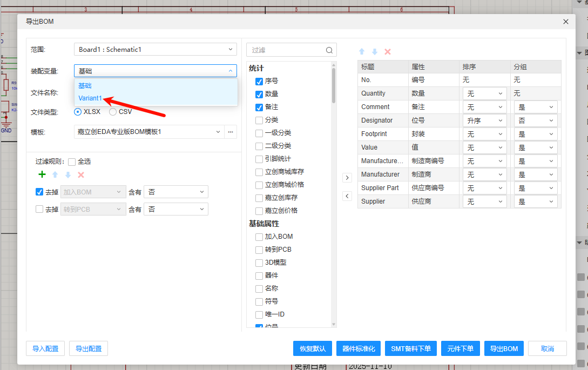Click the search magnifier in the 过滤 field
The height and width of the screenshot is (370, 588).
tap(329, 49)
